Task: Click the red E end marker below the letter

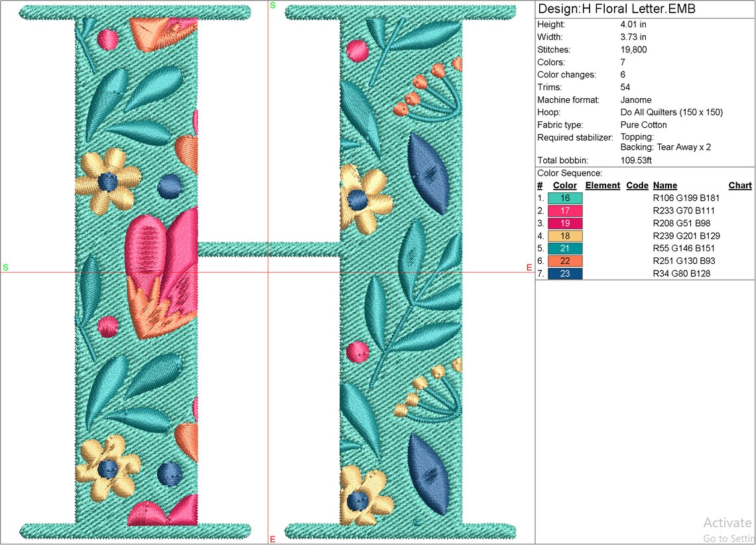Action: coord(274,539)
